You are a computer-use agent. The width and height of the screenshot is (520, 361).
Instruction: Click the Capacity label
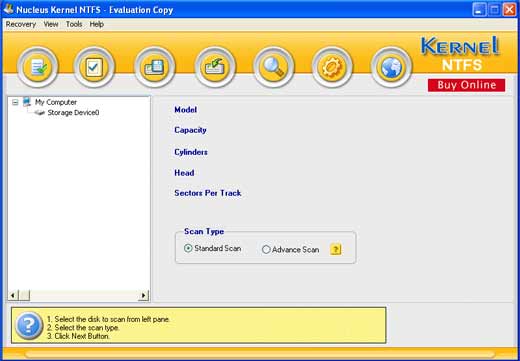click(x=190, y=130)
